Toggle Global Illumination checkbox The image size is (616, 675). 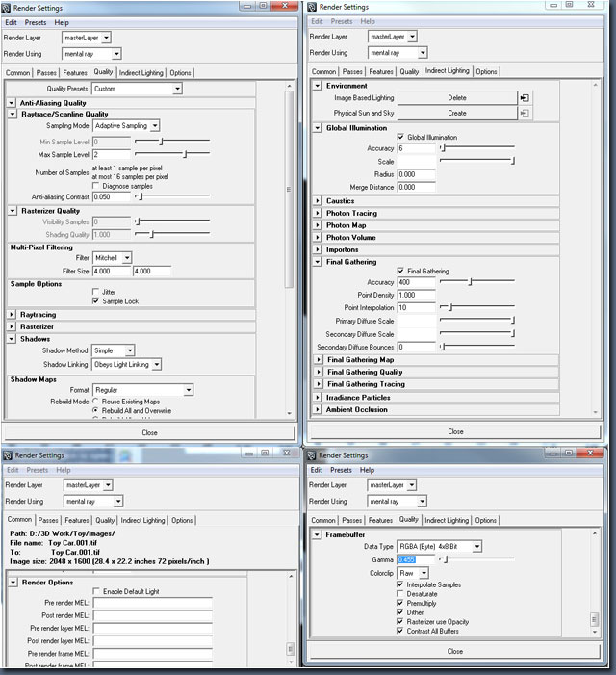pyautogui.click(x=400, y=137)
